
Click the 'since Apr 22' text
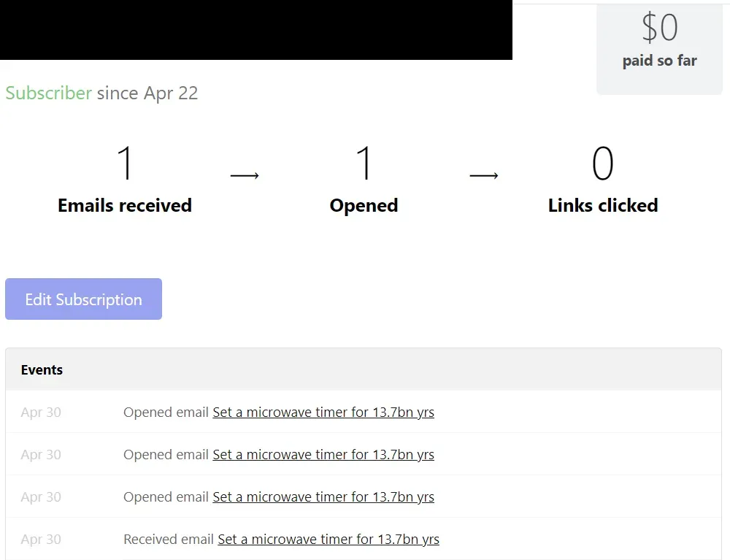[x=147, y=93]
